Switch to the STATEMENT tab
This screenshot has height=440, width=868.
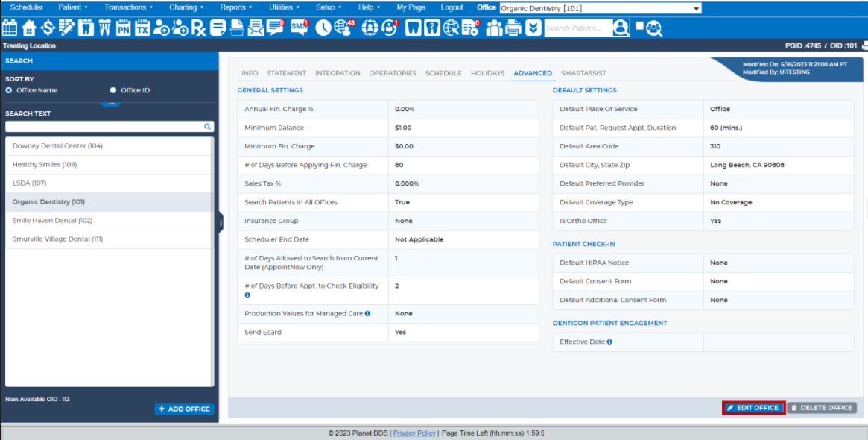click(x=286, y=73)
